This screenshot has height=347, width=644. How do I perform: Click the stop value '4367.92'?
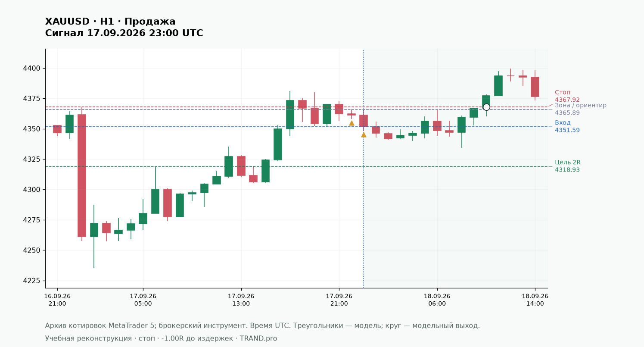click(x=567, y=100)
